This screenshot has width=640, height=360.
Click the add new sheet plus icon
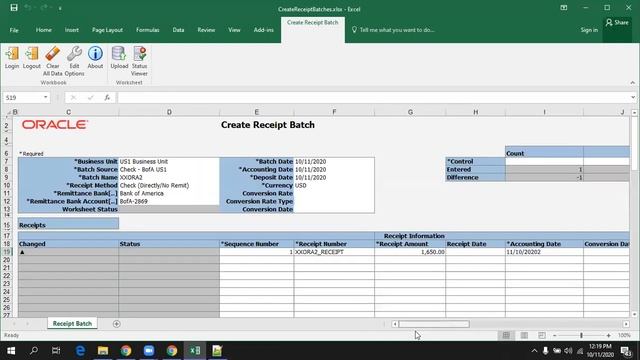(116, 324)
